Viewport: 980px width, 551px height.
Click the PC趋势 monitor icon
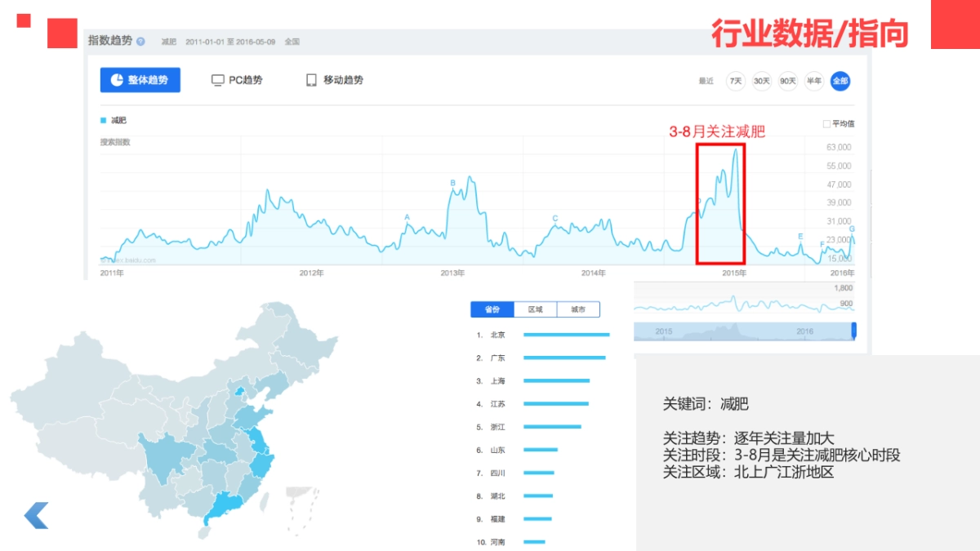coord(217,80)
